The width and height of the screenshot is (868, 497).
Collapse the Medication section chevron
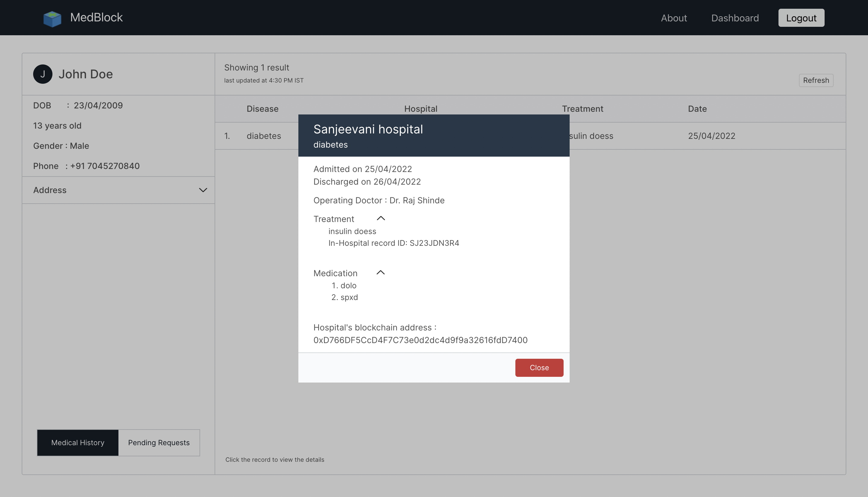tap(380, 273)
